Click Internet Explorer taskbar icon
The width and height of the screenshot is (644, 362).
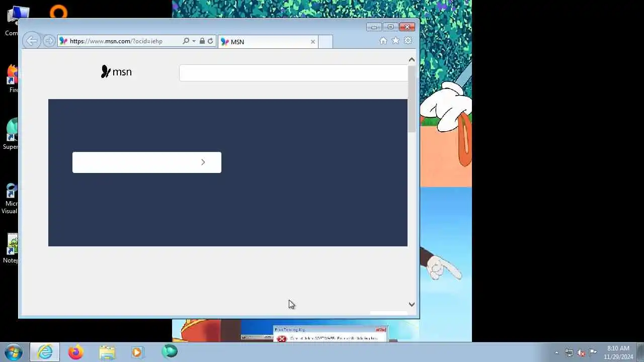pos(45,352)
